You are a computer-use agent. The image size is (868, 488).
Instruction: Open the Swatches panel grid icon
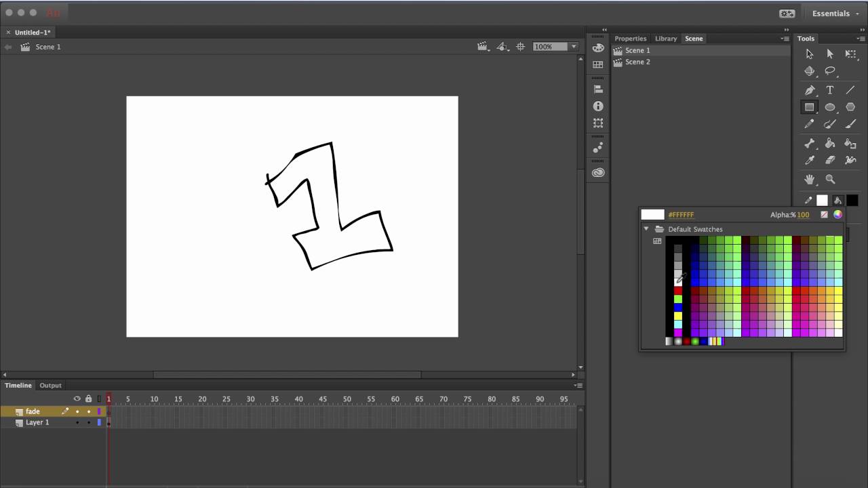coord(598,64)
